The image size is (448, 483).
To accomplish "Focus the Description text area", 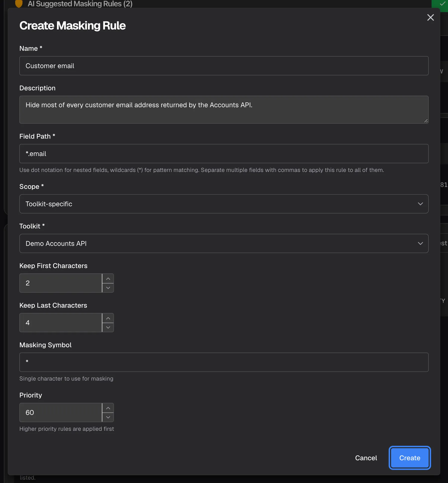I will click(x=224, y=110).
